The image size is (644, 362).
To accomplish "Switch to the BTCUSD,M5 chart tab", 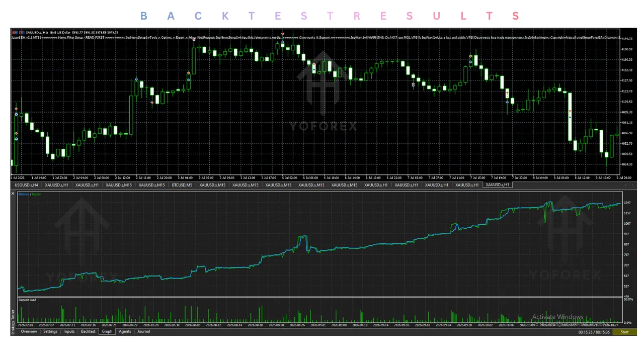I will [x=182, y=185].
